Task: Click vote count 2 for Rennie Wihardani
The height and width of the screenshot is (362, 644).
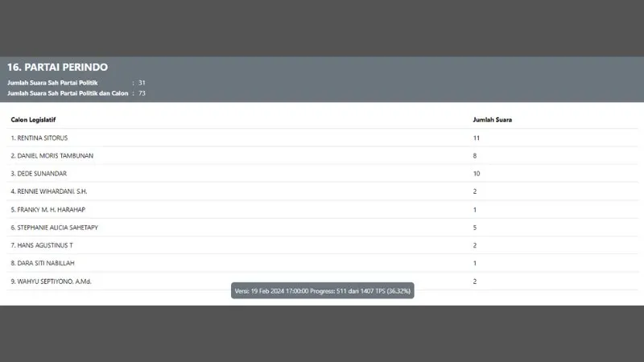Action: click(x=475, y=191)
